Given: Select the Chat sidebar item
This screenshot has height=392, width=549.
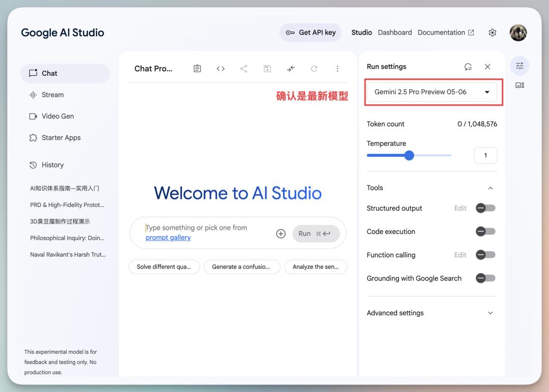Looking at the screenshot, I should click(x=65, y=73).
